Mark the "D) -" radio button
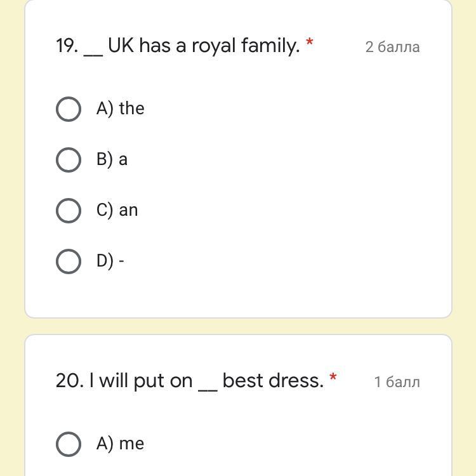Screen dimensions: 476x476 coord(69,261)
